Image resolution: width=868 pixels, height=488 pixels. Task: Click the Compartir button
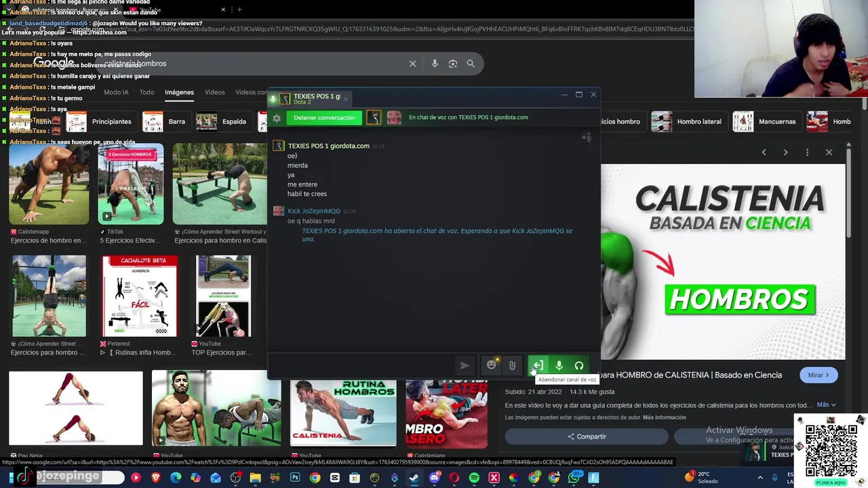pyautogui.click(x=587, y=436)
